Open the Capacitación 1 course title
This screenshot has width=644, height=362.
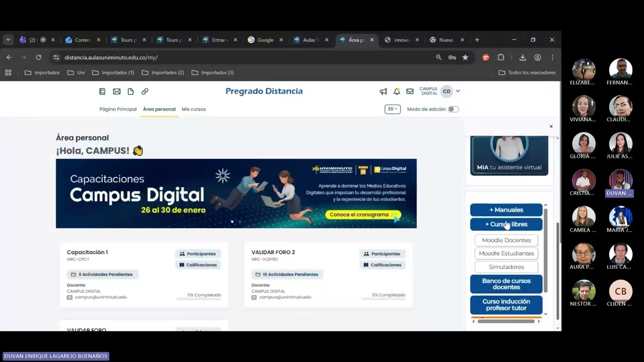(87, 252)
